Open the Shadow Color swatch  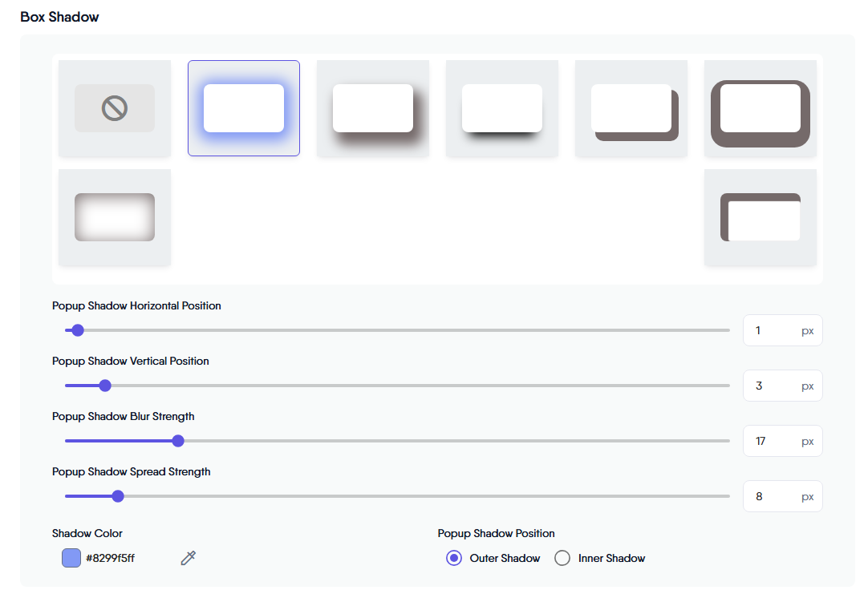pyautogui.click(x=71, y=558)
